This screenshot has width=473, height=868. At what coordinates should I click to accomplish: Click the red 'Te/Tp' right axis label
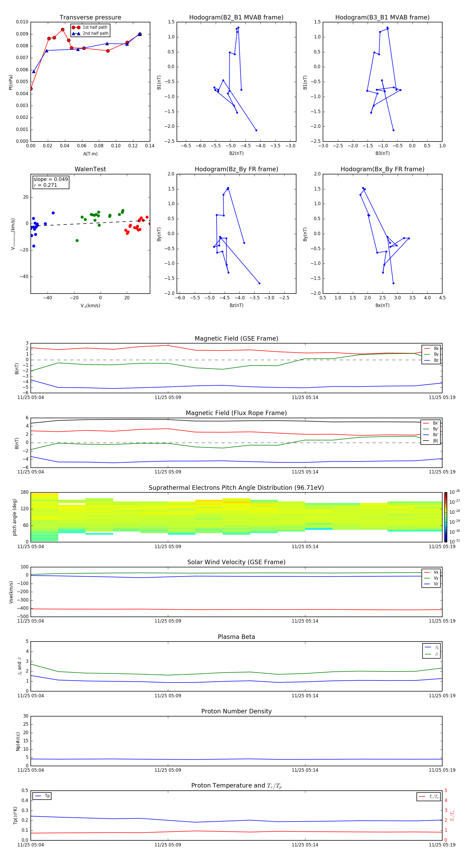click(x=453, y=815)
